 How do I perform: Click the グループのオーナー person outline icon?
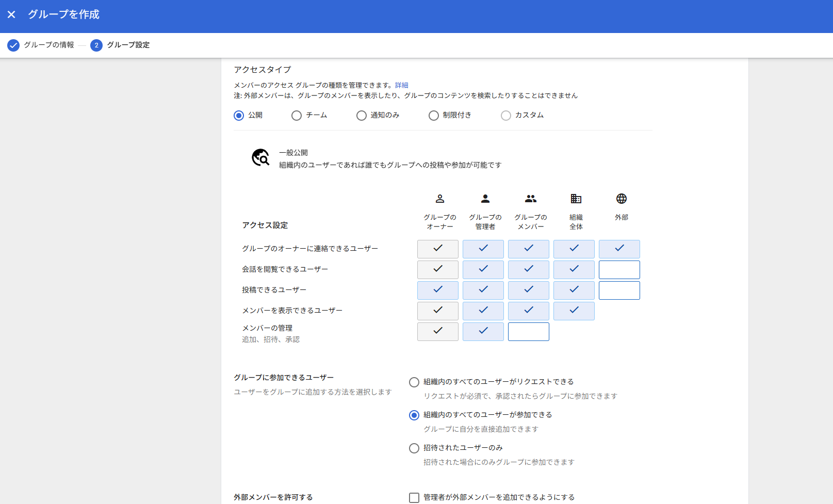coord(440,199)
